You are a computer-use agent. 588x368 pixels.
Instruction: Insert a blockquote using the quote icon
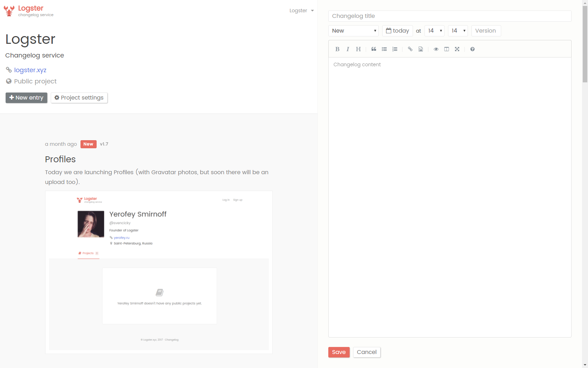373,49
